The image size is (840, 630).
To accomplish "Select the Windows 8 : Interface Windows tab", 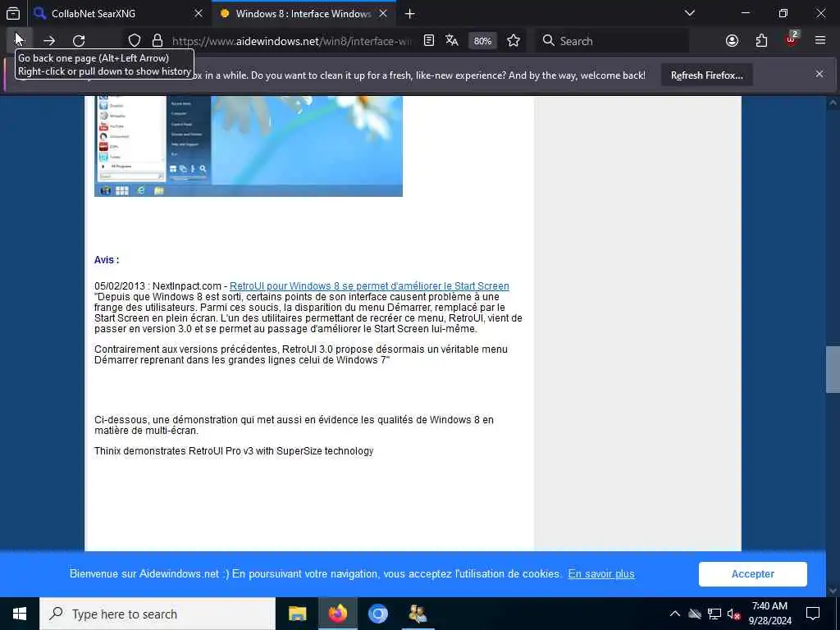I will (x=304, y=14).
